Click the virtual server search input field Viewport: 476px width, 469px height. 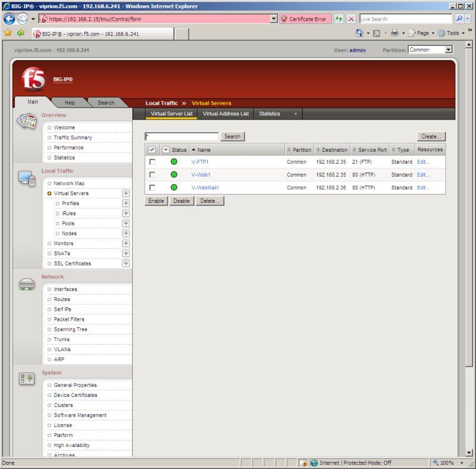click(x=181, y=136)
